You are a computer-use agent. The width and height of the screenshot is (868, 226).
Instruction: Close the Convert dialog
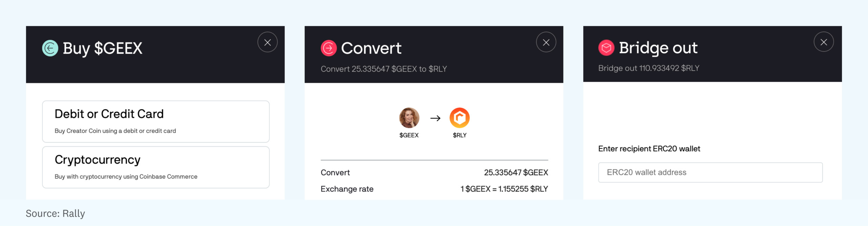[546, 42]
